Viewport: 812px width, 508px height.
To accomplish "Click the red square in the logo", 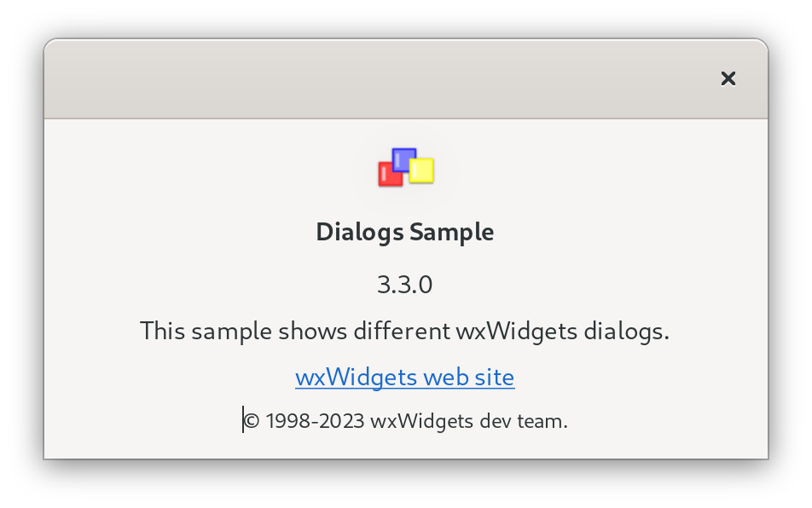I will tap(389, 176).
